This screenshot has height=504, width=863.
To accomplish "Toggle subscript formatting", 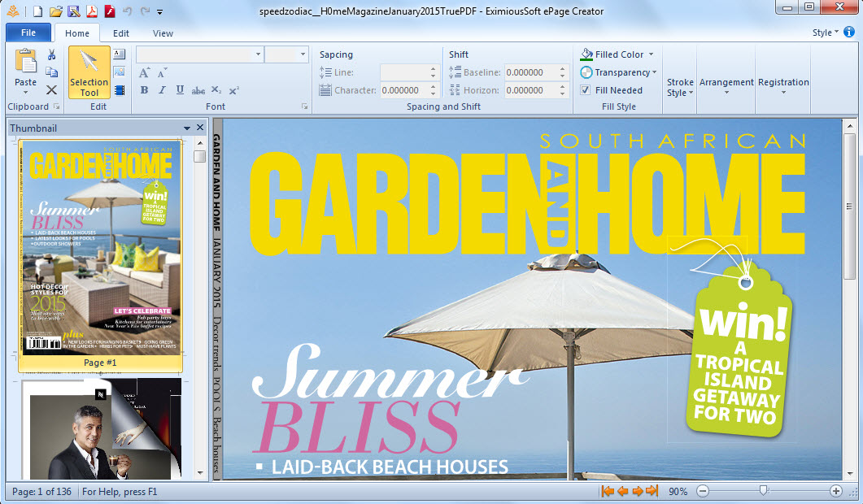I will (x=216, y=90).
